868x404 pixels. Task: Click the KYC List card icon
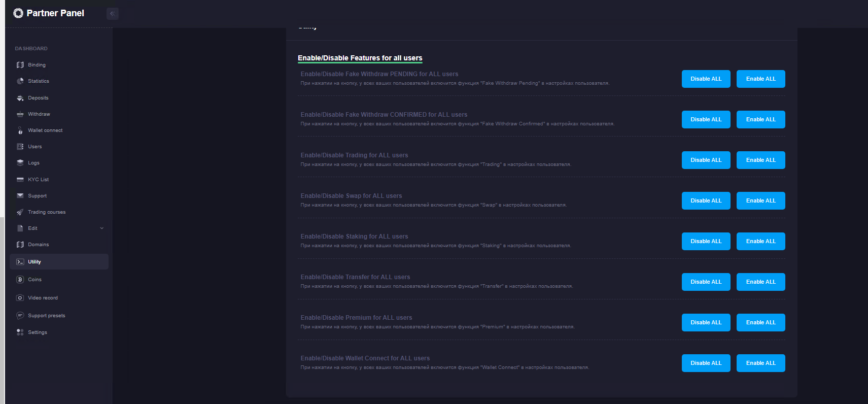tap(20, 180)
